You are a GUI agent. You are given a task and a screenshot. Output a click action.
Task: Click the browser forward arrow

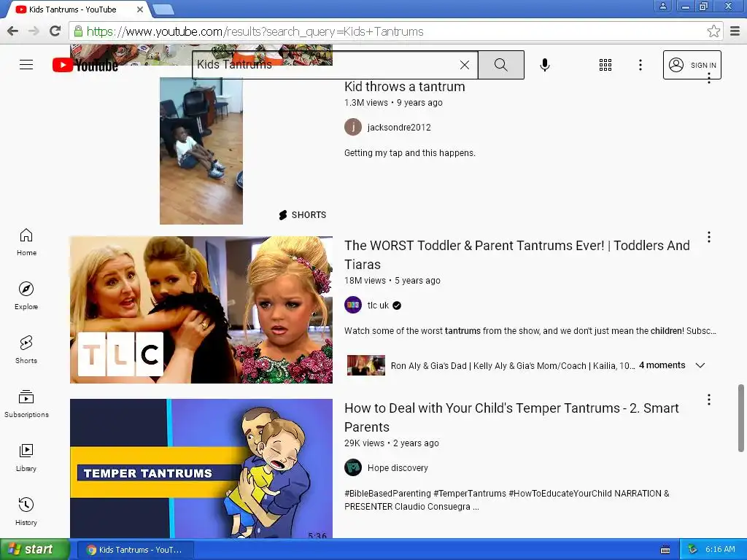34,31
